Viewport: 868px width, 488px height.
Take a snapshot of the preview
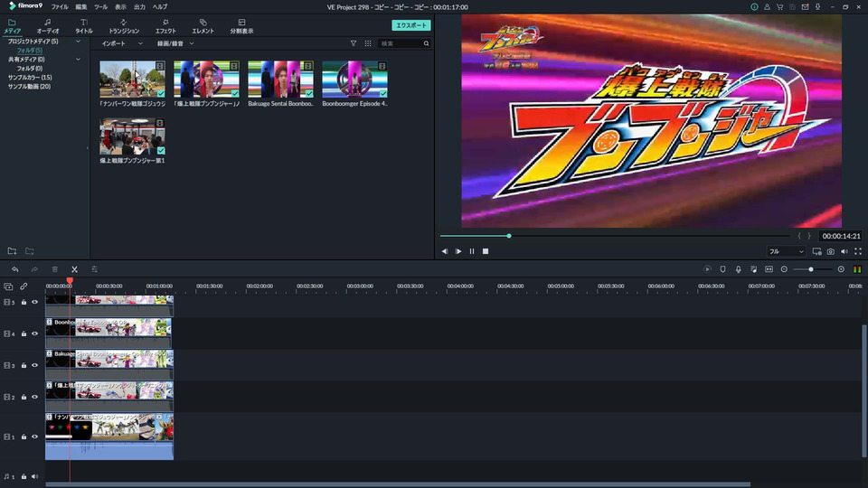click(830, 251)
